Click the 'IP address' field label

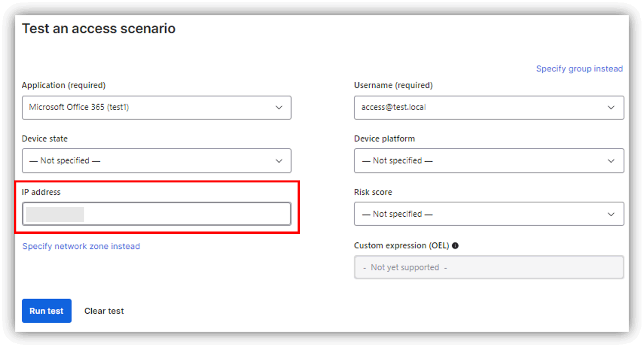click(41, 192)
